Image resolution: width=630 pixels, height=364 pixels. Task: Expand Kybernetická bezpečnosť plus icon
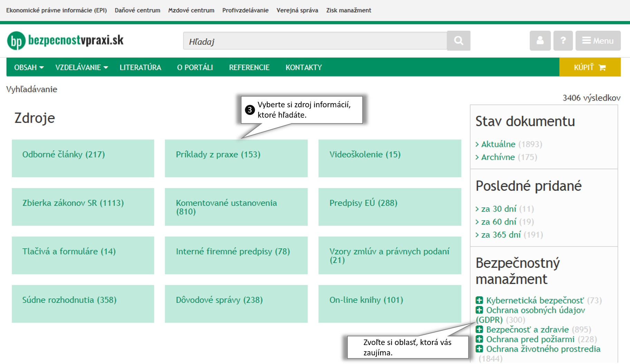click(x=479, y=300)
